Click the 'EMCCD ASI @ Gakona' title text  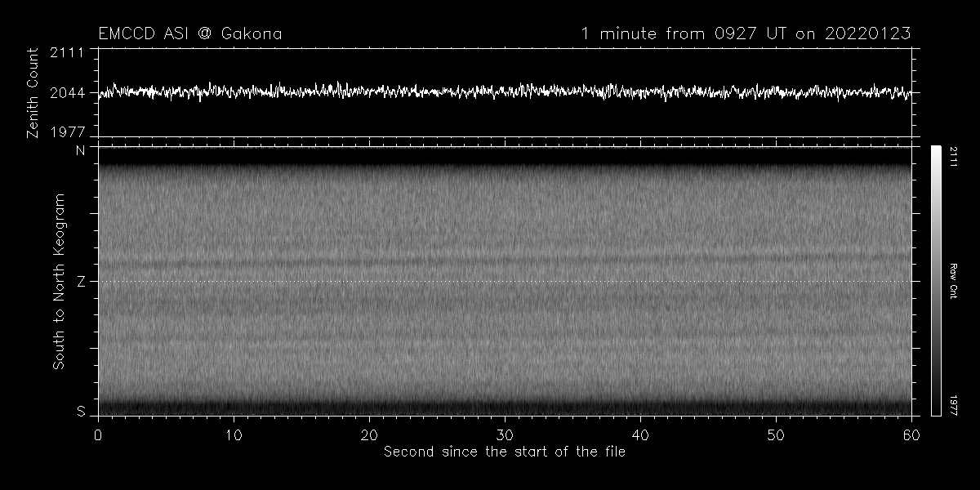coord(190,33)
